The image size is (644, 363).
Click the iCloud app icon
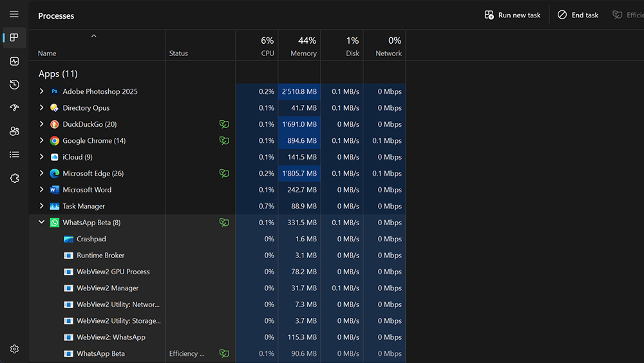[x=54, y=157]
